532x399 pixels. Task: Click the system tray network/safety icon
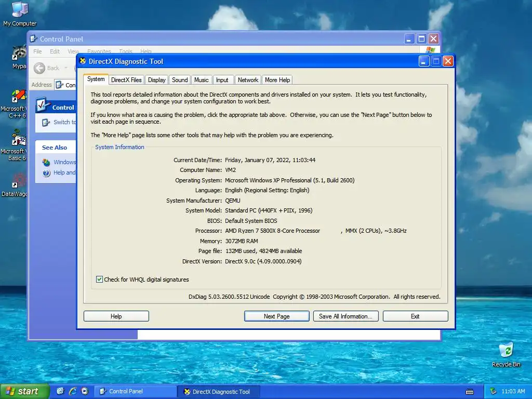click(x=494, y=391)
